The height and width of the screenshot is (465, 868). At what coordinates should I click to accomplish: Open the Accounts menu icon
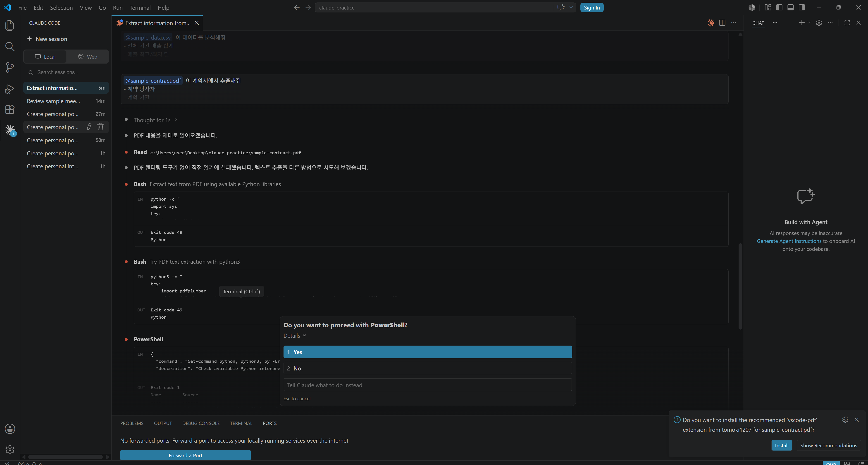[10, 429]
